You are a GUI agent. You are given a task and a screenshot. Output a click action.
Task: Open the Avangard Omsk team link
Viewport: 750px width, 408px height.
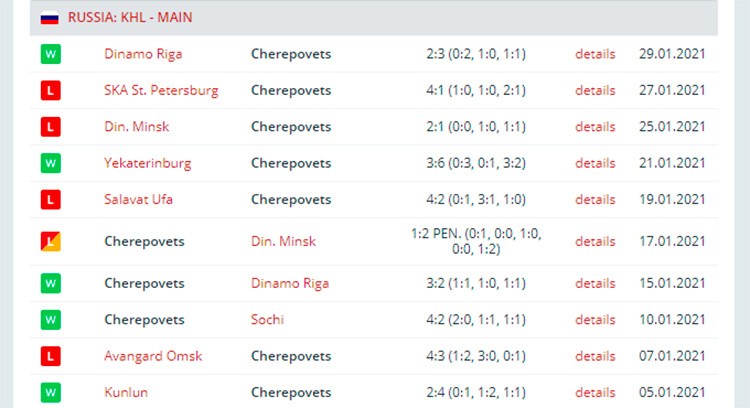pyautogui.click(x=153, y=356)
